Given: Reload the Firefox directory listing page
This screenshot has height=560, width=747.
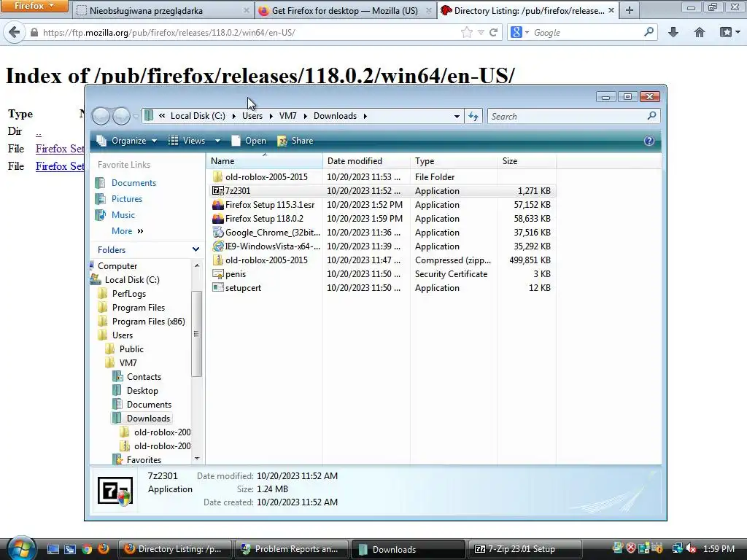Looking at the screenshot, I should 494,32.
